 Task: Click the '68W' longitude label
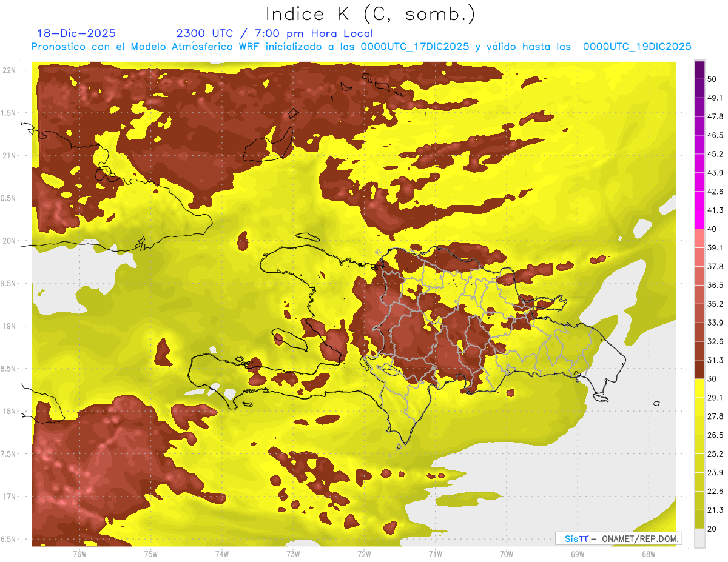click(x=648, y=554)
